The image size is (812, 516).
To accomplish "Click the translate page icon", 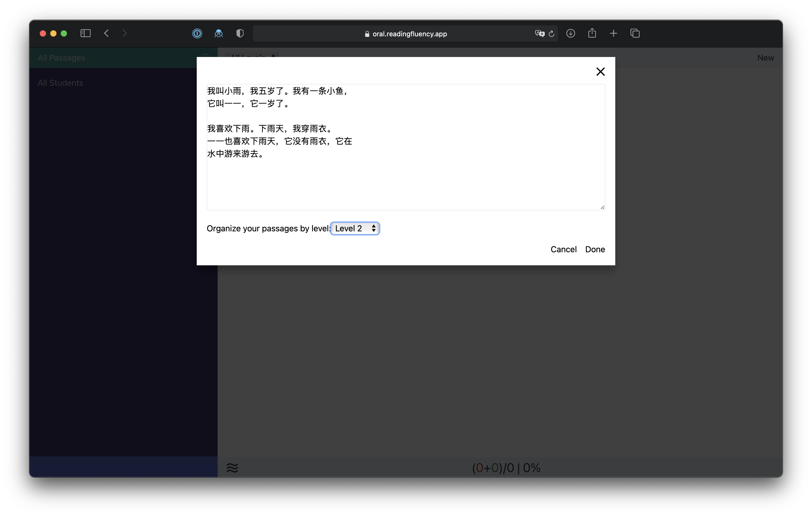I will [539, 33].
